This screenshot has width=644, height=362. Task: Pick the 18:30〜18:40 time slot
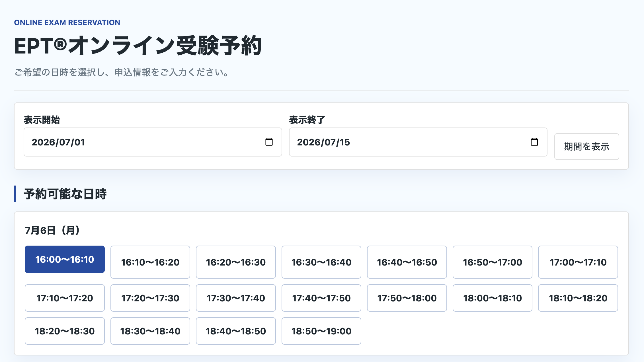pyautogui.click(x=150, y=331)
